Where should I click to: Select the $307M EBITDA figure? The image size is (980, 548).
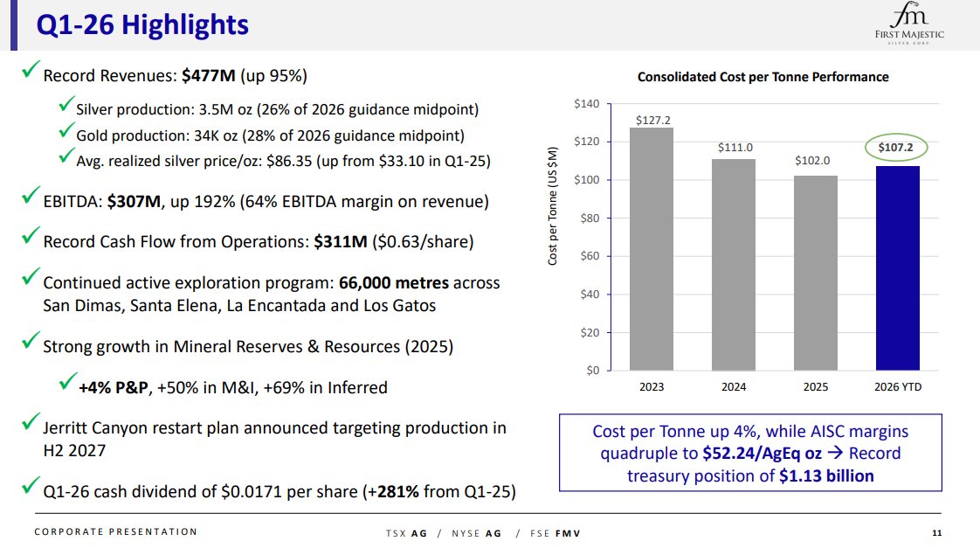tap(134, 201)
